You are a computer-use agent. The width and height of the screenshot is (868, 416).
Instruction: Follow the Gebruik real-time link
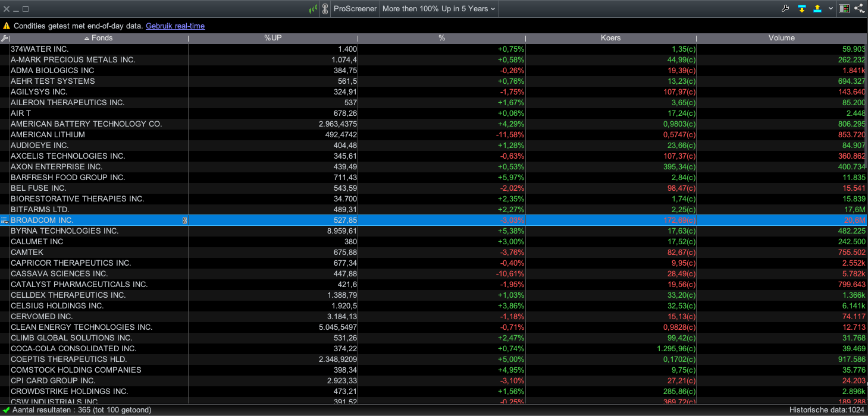click(176, 26)
